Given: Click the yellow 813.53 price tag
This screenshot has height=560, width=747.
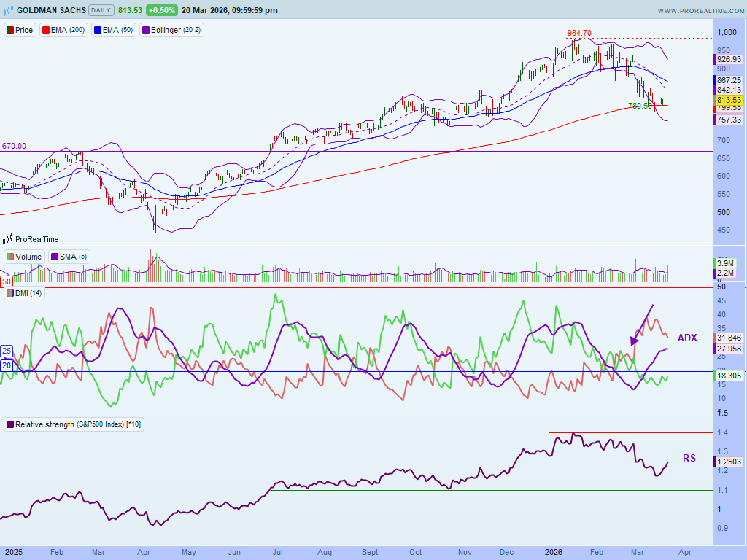Looking at the screenshot, I should pyautogui.click(x=728, y=100).
